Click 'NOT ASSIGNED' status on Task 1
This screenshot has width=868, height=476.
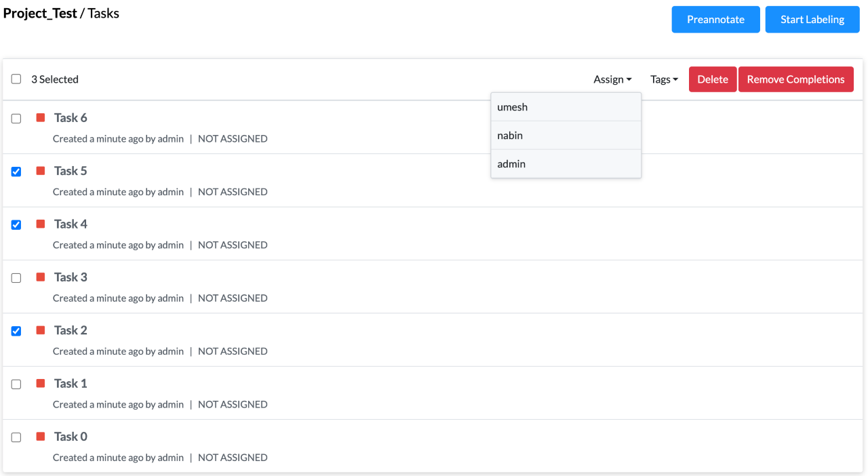coord(233,404)
